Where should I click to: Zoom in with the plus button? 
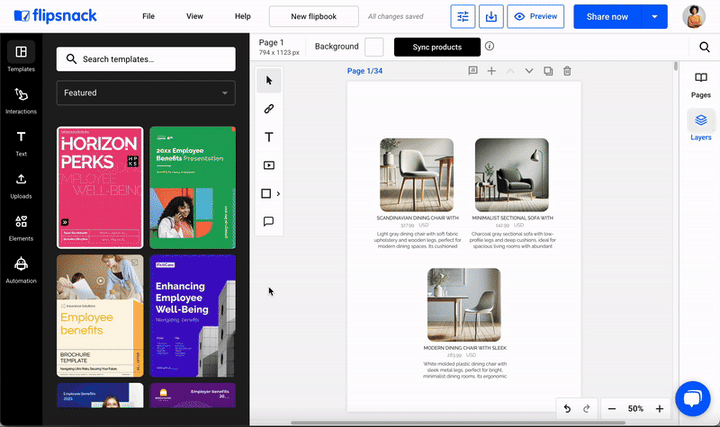tap(659, 409)
